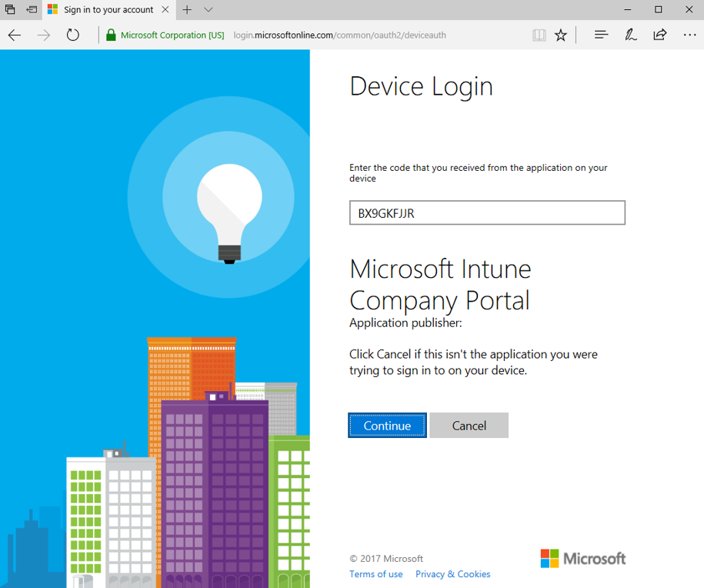Minimize the browser window

[628, 9]
